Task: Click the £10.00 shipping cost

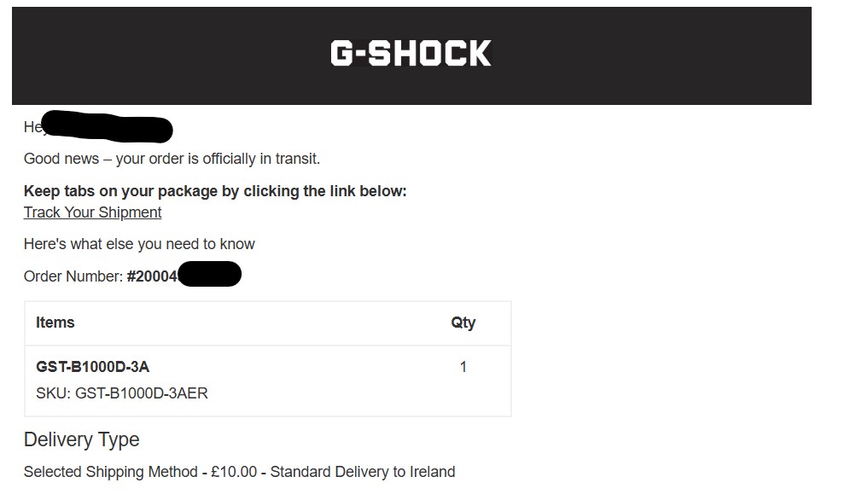Action: pyautogui.click(x=234, y=472)
